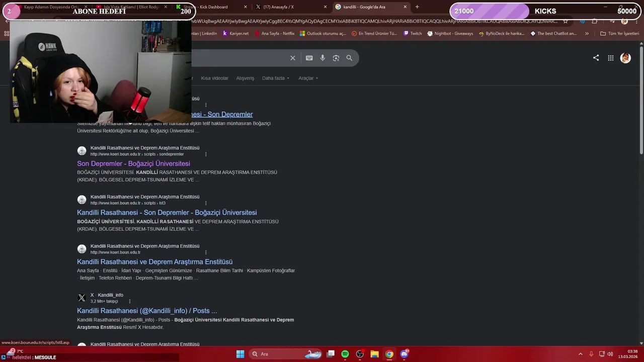644x362 pixels.
Task: Open Google account profile picture
Action: 625,58
